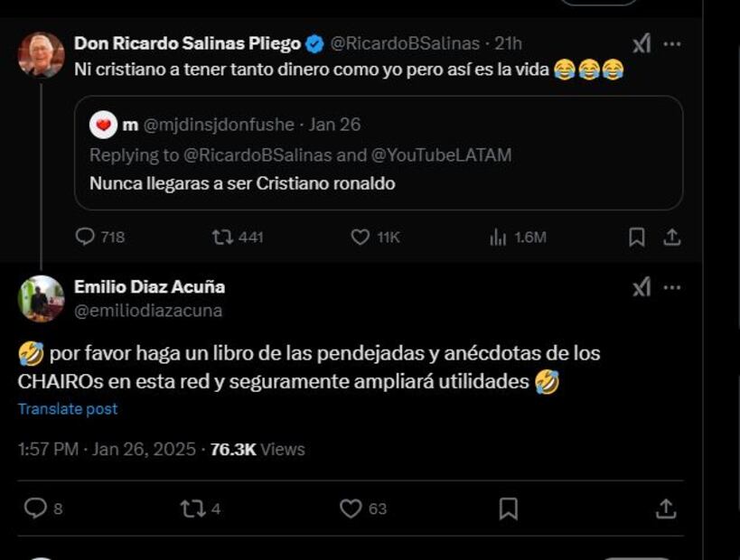Image resolution: width=740 pixels, height=560 pixels.
Task: Like the post with 11K likes
Action: [x=360, y=237]
